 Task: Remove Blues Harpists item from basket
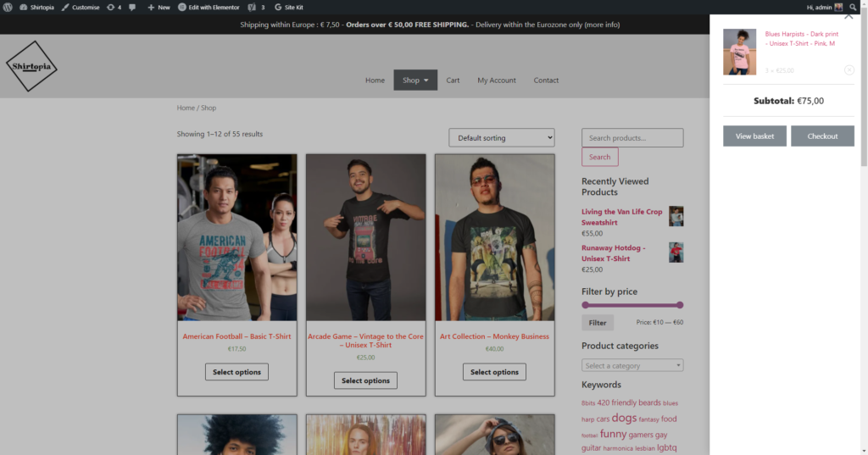[849, 70]
